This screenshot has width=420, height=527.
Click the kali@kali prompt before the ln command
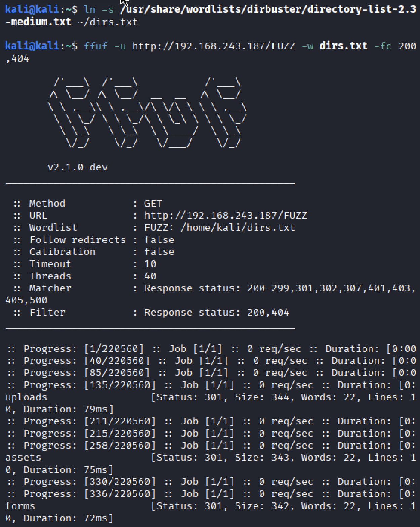32,9
